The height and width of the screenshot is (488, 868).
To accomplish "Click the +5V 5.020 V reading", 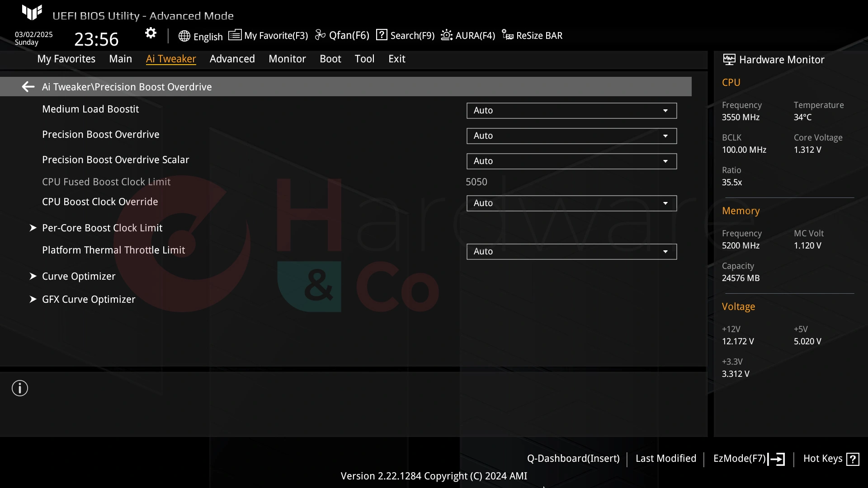I will 807,342.
